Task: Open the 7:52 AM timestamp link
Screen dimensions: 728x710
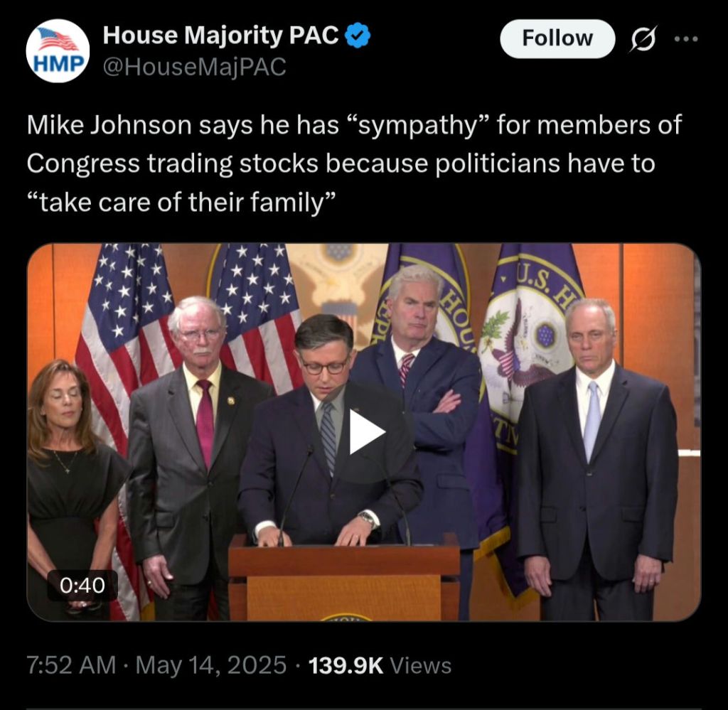Action: point(71,665)
